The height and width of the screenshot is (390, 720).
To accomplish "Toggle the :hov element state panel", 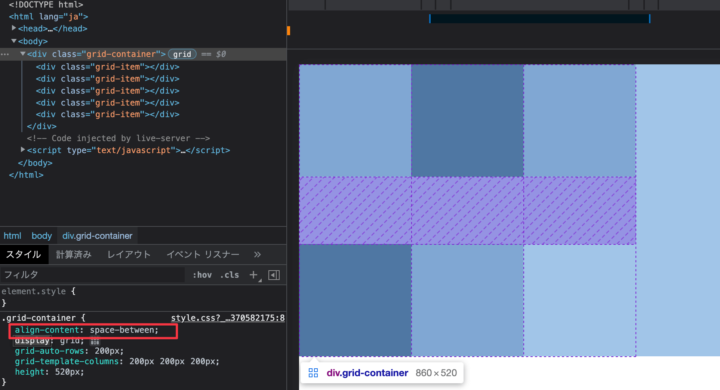I will click(202, 275).
